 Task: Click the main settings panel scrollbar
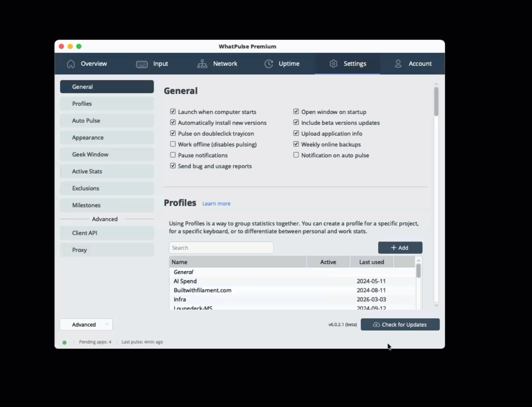click(436, 102)
